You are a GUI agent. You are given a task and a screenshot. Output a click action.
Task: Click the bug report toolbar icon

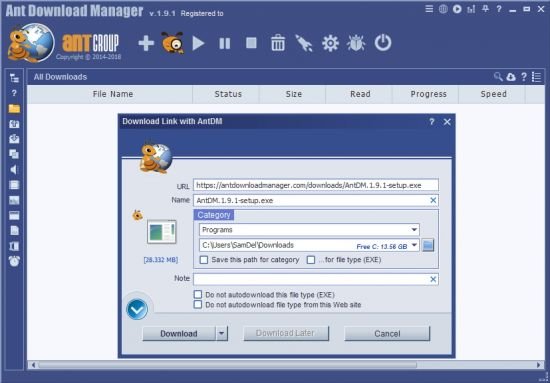(356, 43)
